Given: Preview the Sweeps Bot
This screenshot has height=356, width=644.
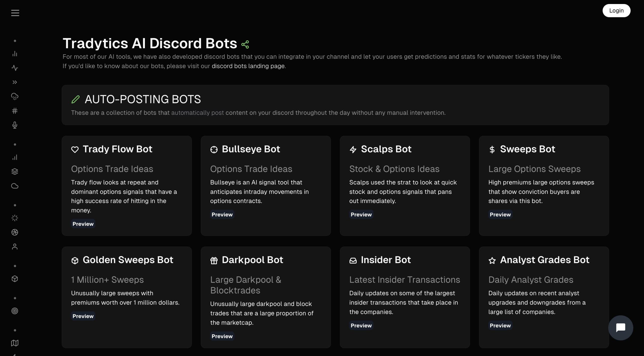Looking at the screenshot, I should coord(500,215).
